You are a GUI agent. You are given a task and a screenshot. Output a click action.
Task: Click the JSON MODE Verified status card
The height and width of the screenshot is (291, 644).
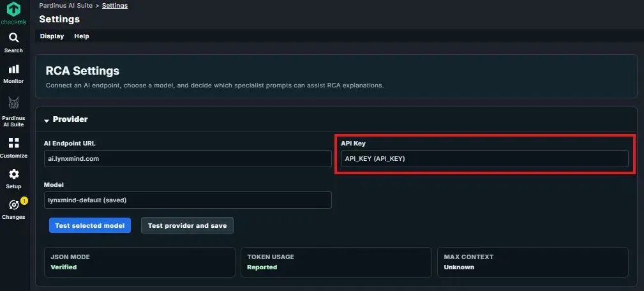[x=140, y=262]
